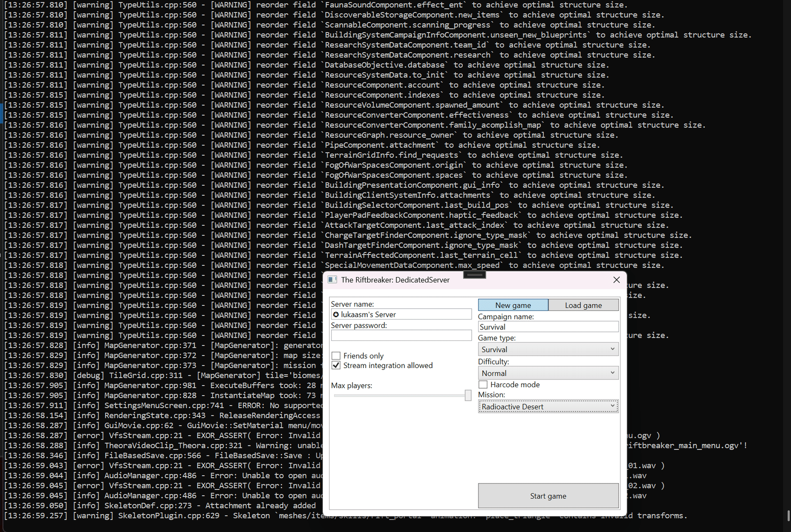Click the Max players slider handle

point(468,395)
